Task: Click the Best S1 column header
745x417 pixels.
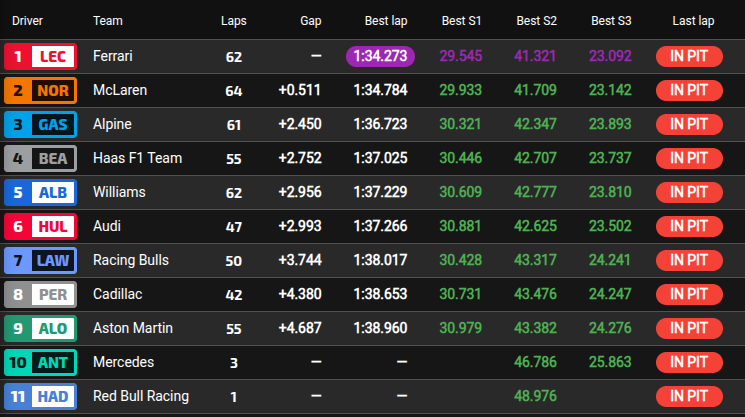Action: 462,21
